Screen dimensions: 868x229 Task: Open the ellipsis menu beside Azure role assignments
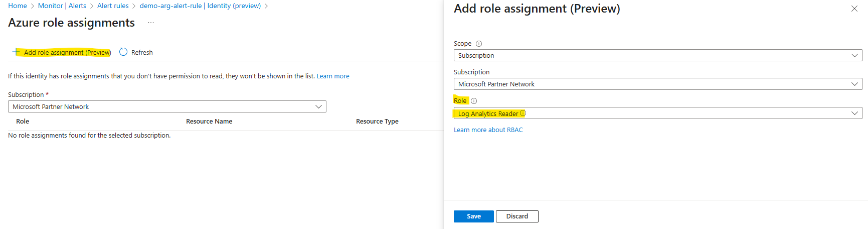151,23
